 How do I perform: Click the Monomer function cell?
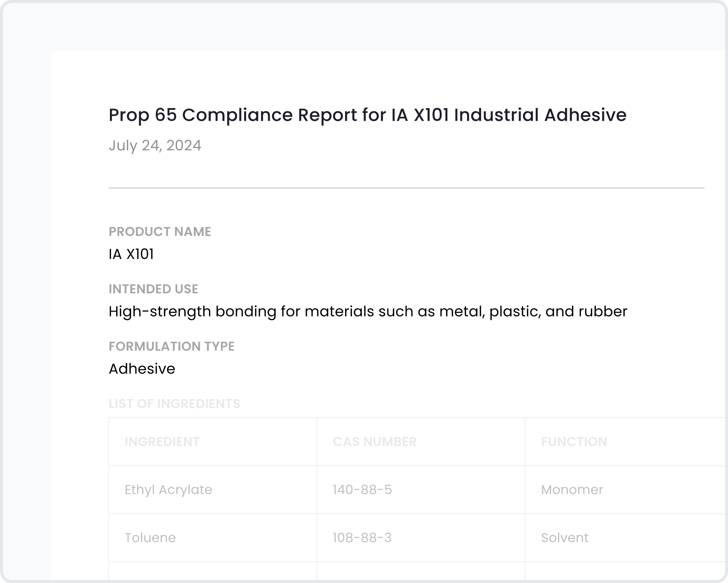[x=572, y=490]
